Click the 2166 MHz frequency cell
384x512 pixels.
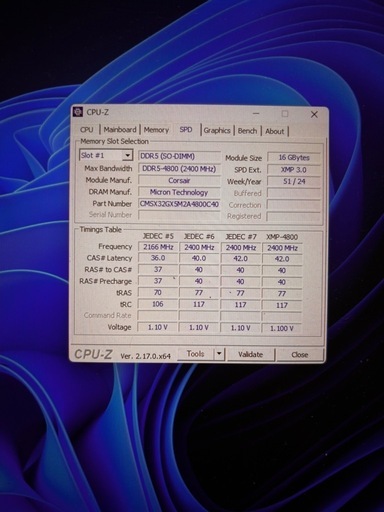point(158,247)
